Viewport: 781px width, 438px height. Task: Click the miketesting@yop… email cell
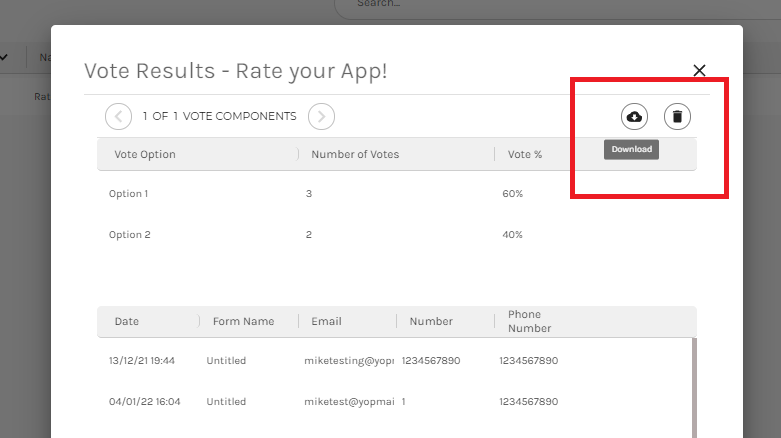tap(349, 360)
